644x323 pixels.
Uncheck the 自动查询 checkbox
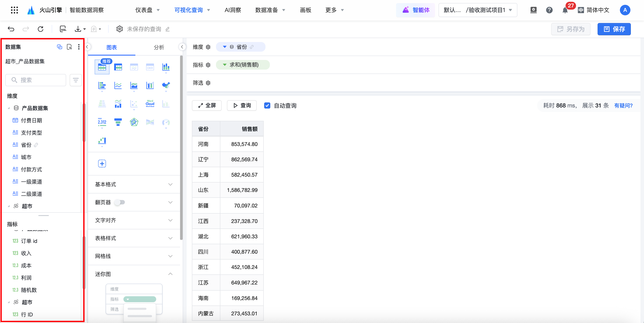[x=267, y=105]
